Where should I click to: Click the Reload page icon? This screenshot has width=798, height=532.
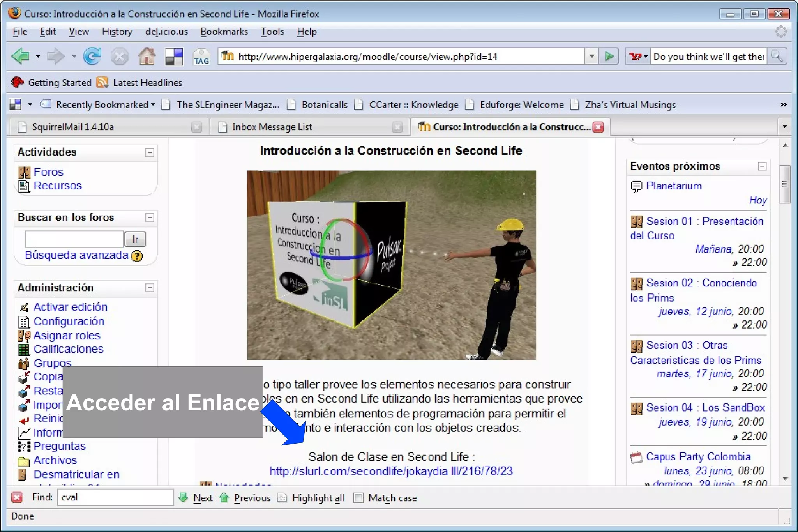click(x=92, y=57)
